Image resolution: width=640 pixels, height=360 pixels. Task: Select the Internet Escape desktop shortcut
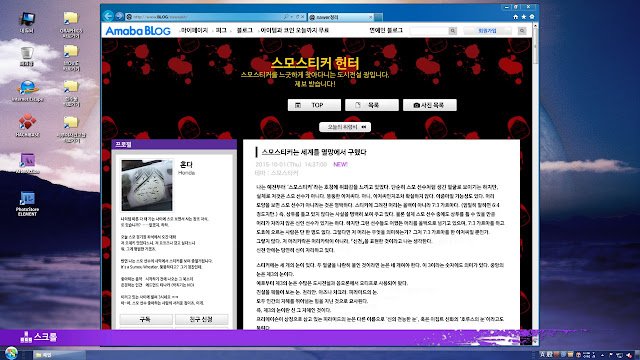(27, 91)
